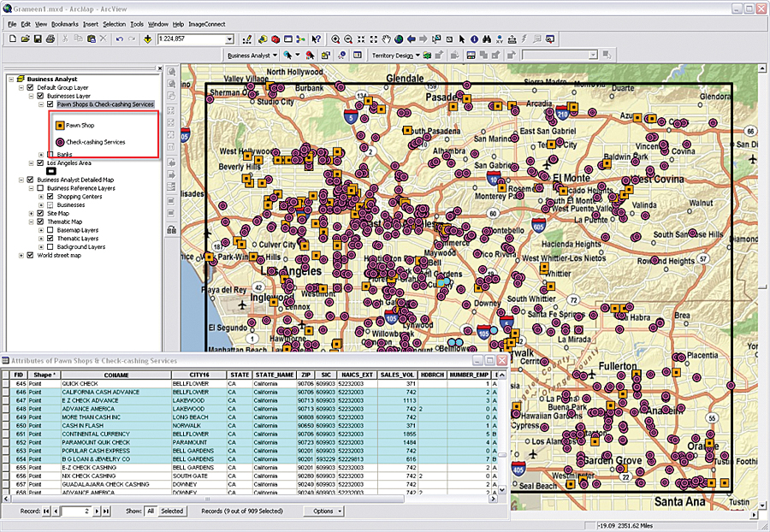Click the Measure ruler tool
The width and height of the screenshot is (770, 532).
tap(512, 38)
